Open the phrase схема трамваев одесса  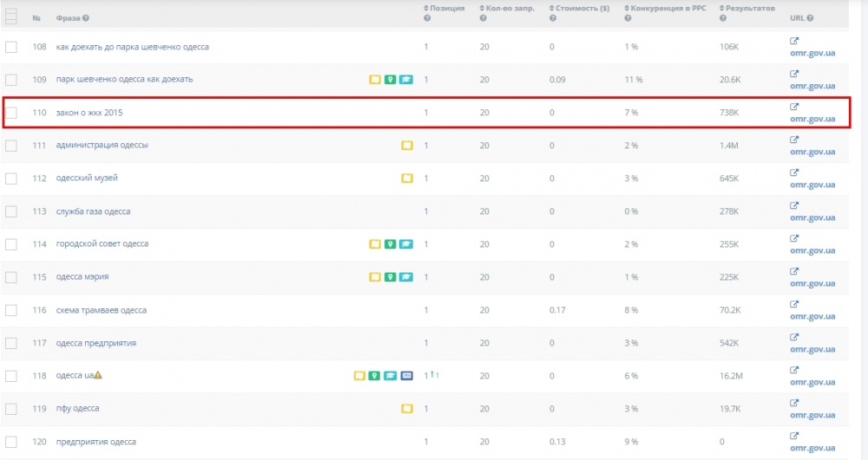[x=101, y=310]
